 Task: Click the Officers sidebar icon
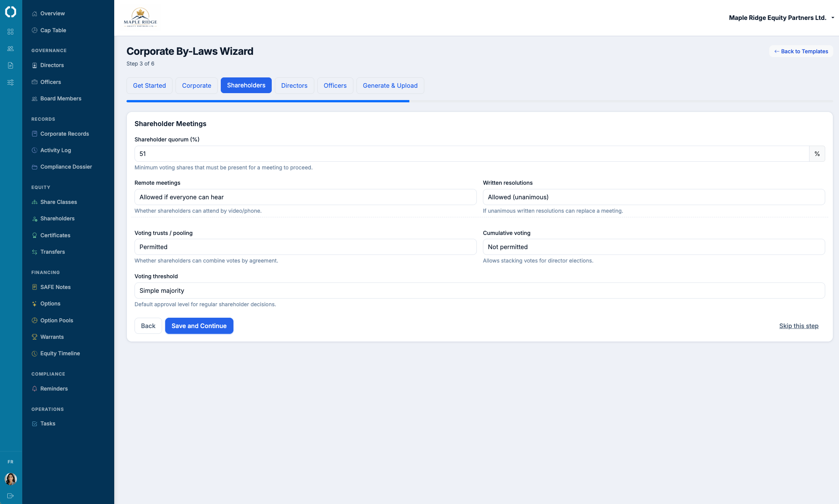click(x=34, y=82)
